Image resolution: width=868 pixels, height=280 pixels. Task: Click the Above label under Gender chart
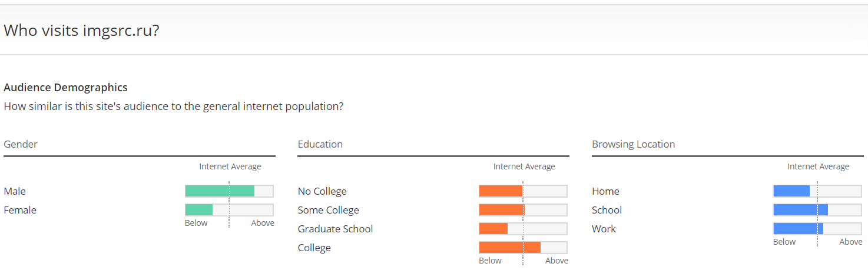[263, 223]
